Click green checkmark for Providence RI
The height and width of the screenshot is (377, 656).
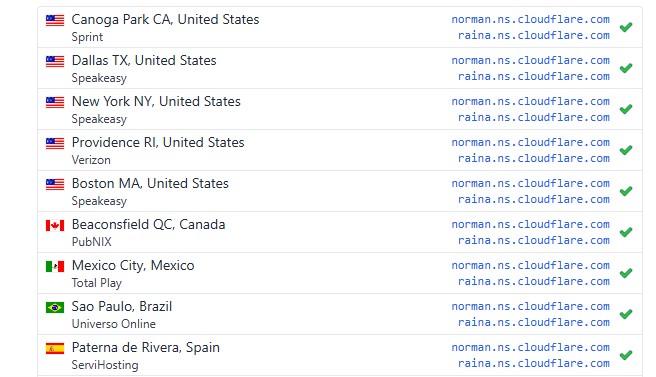[x=626, y=150]
